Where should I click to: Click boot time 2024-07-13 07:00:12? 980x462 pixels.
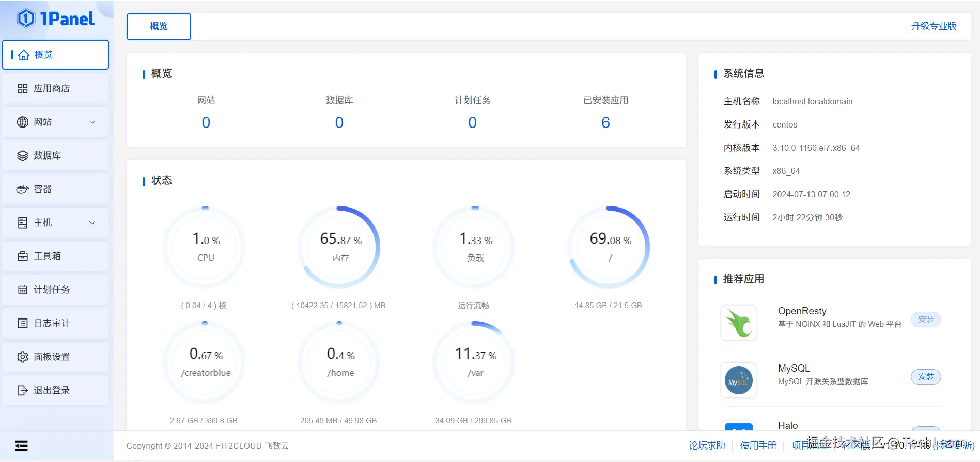pyautogui.click(x=812, y=194)
